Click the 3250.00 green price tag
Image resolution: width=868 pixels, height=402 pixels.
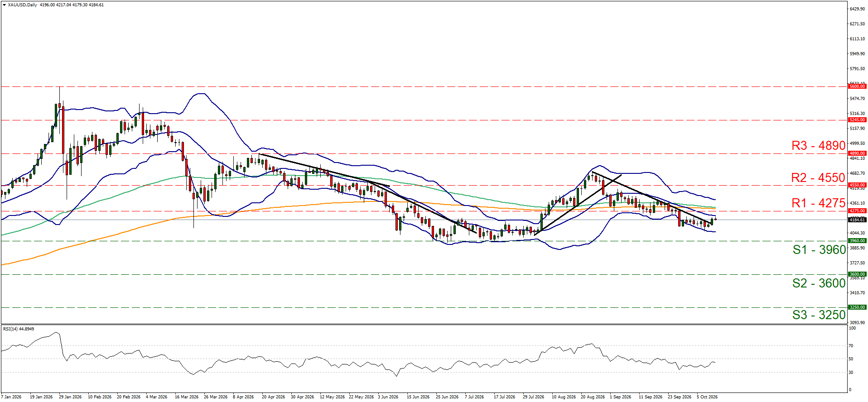[x=857, y=307]
